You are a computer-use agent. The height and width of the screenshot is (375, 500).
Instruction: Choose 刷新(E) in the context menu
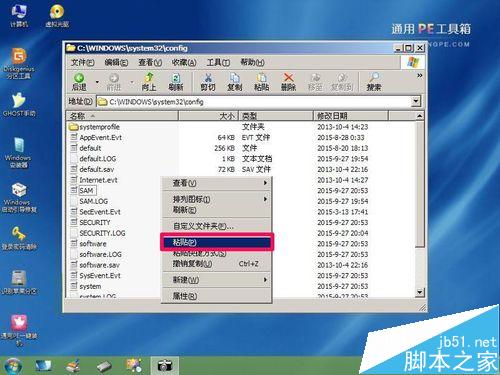tap(217, 210)
